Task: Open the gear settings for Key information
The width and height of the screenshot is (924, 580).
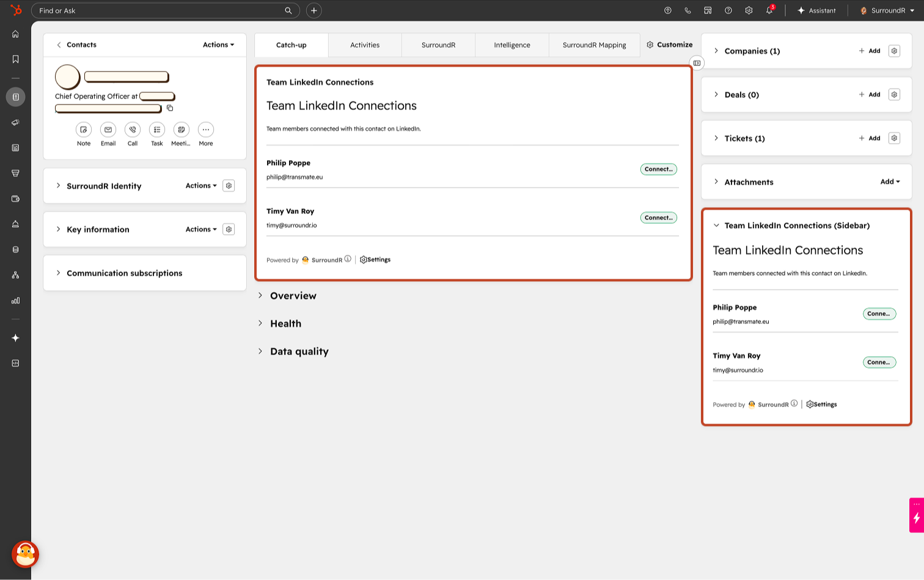Action: tap(229, 229)
